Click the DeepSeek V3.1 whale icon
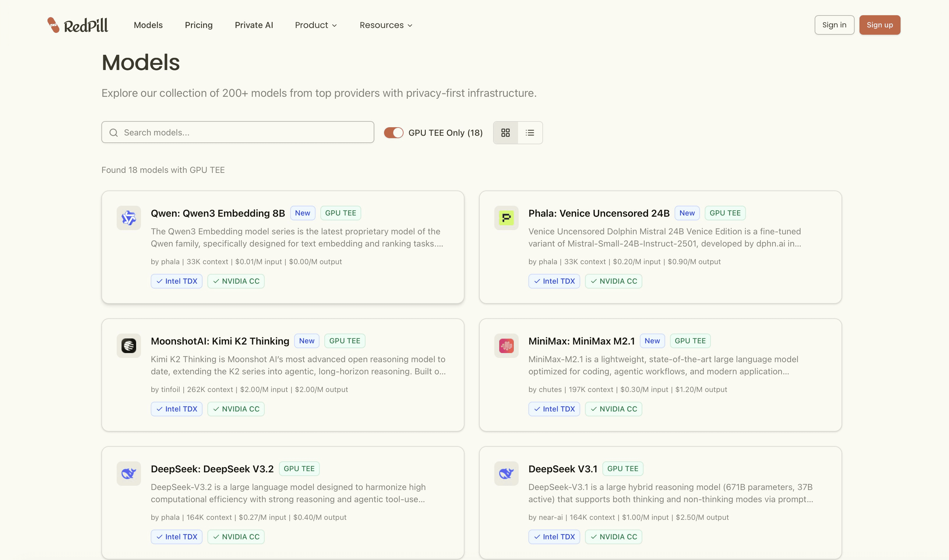The width and height of the screenshot is (949, 560). [x=506, y=473]
